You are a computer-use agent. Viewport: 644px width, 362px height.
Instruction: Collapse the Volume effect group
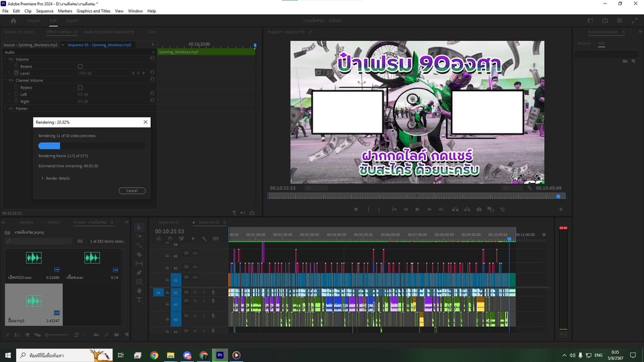click(x=5, y=59)
